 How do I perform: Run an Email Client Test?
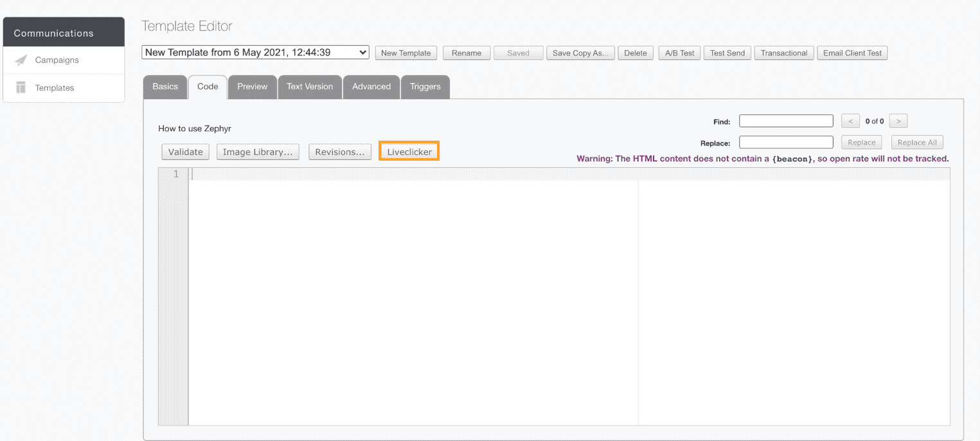(852, 53)
